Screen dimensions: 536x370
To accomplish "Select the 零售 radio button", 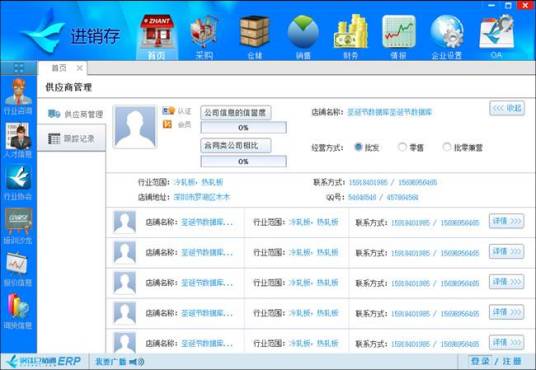I will [402, 147].
